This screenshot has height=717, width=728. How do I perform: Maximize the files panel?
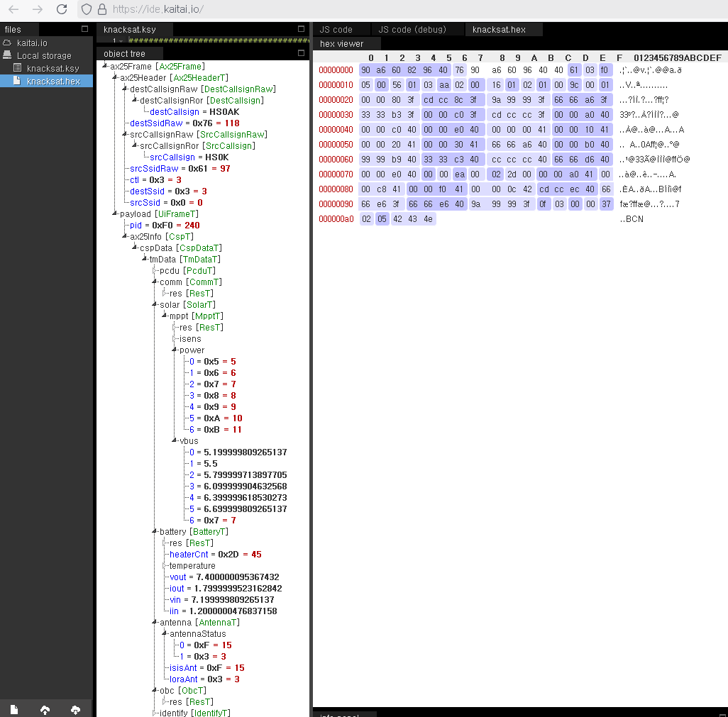pos(85,29)
